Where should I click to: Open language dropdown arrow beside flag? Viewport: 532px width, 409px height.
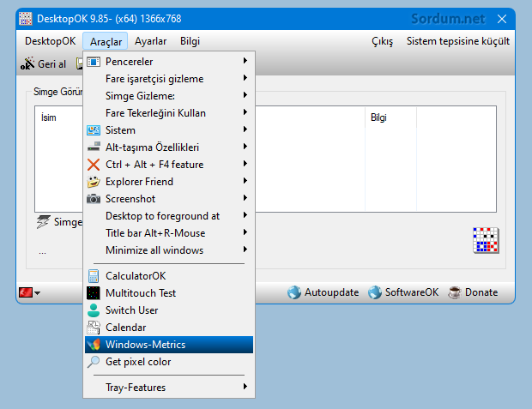(37, 293)
